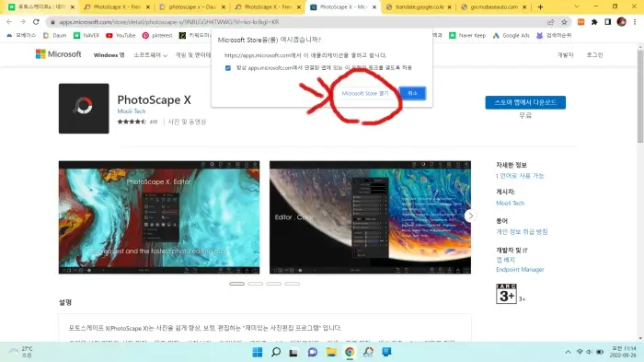This screenshot has height=362, width=644.
Task: Reload the current page
Action: 36,22
